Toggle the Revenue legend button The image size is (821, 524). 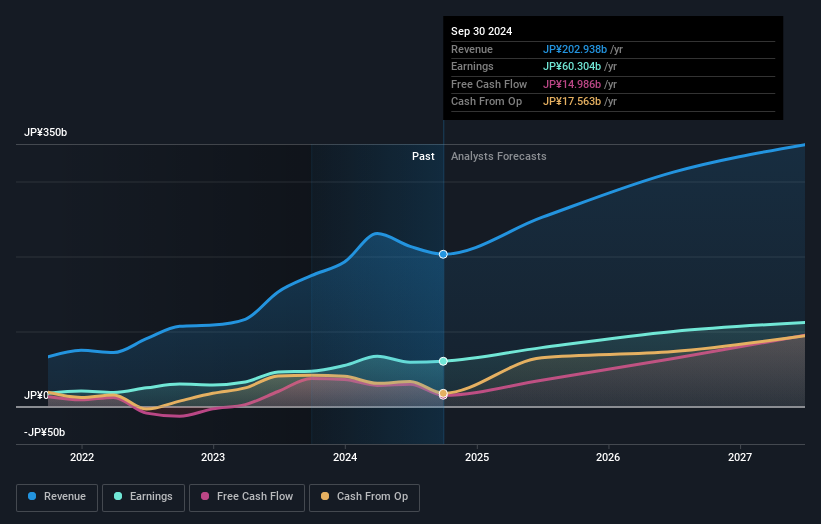[57, 497]
